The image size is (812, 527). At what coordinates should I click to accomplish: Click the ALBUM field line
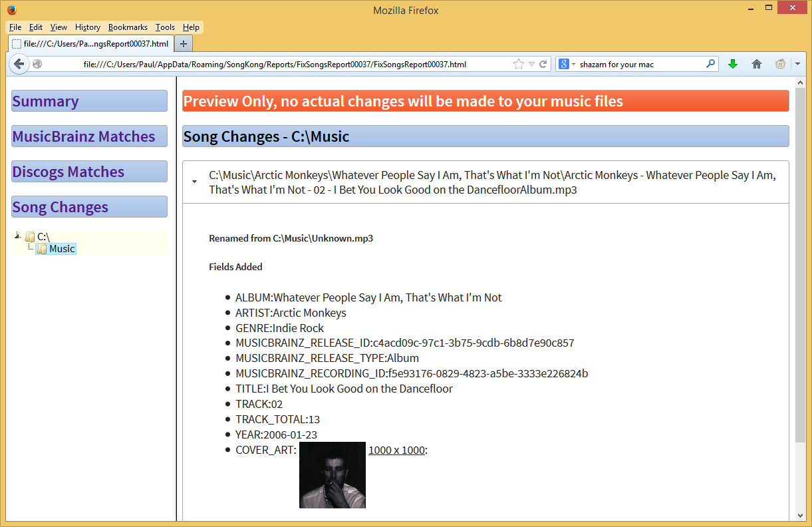(368, 297)
